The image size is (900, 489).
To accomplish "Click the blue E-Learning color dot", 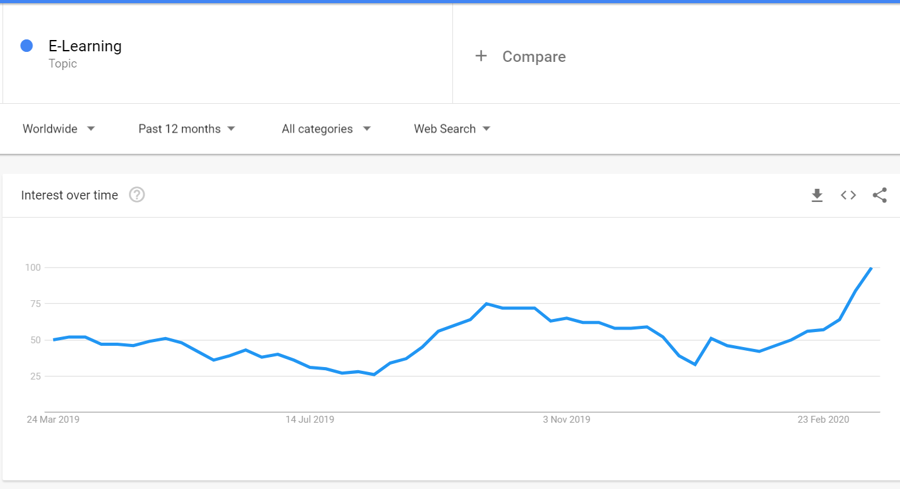I will 26,46.
